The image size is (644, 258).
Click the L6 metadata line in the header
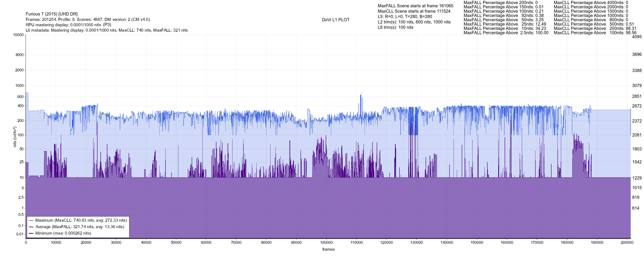click(x=106, y=30)
